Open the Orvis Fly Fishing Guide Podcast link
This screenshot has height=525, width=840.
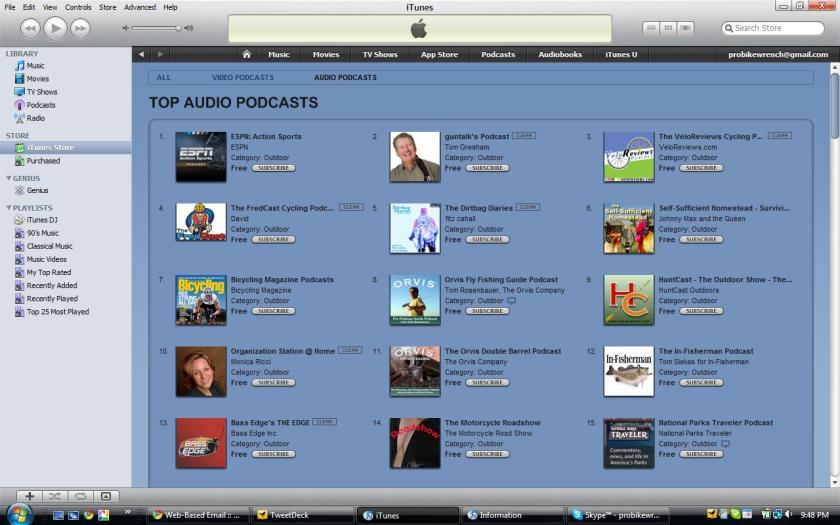coord(501,280)
